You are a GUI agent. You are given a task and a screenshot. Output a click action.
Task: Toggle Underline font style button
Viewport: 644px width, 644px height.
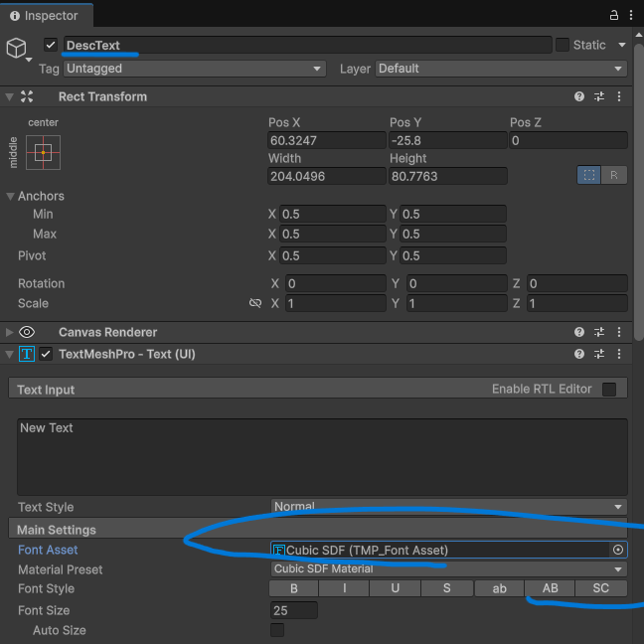pyautogui.click(x=396, y=588)
